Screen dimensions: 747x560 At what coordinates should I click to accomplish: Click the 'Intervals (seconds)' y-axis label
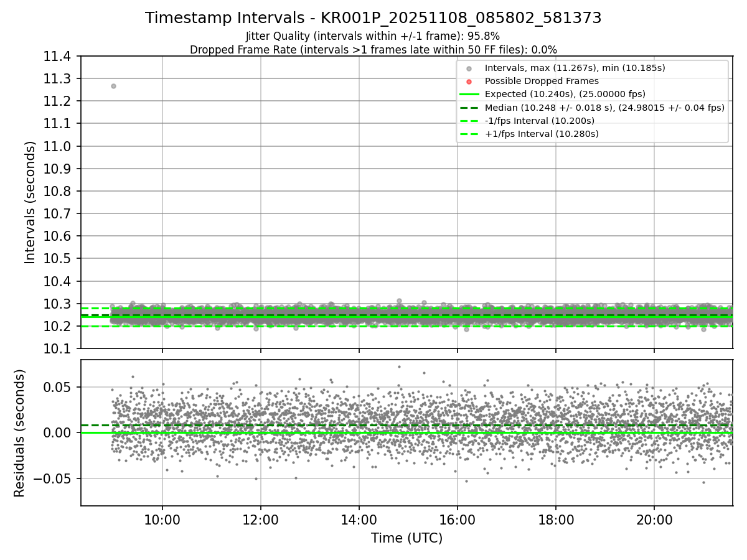point(31,202)
